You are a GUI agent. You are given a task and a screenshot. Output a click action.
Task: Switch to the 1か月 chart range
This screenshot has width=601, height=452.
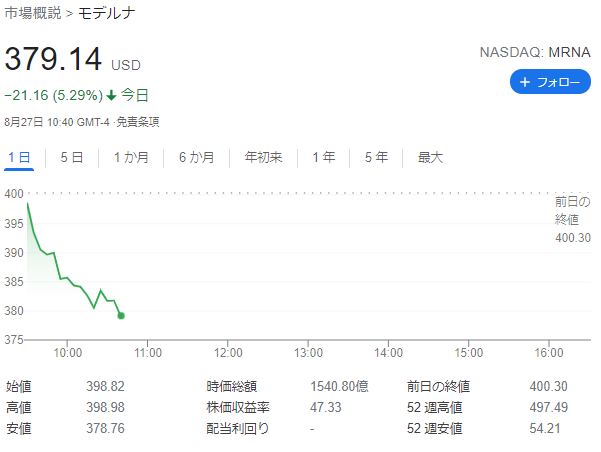point(131,158)
